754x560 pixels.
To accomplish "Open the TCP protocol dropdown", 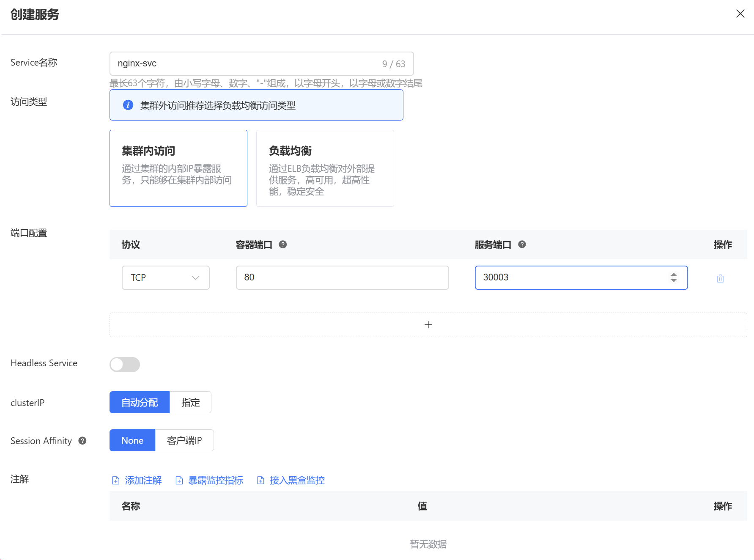I will pyautogui.click(x=165, y=277).
